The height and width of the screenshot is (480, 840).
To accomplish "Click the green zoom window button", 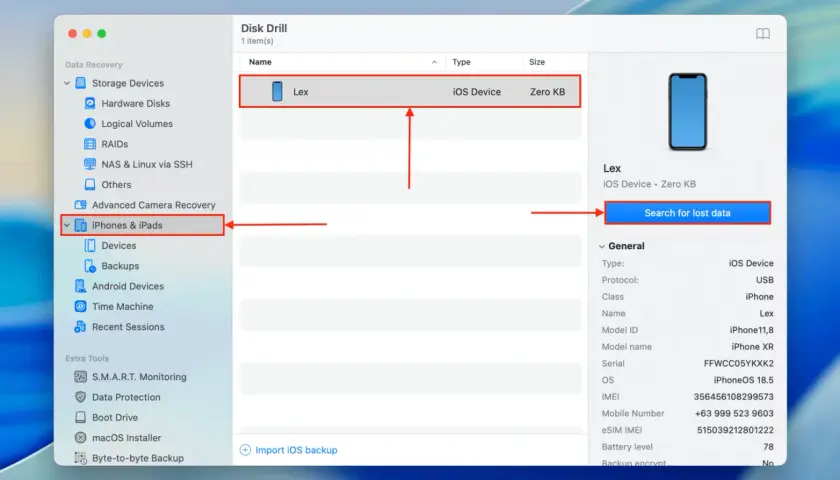I will (x=102, y=34).
